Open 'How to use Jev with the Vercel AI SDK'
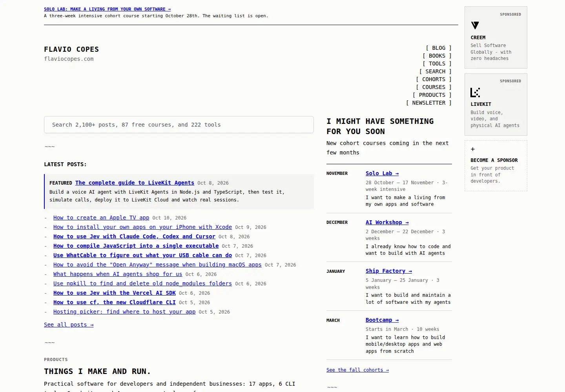 click(x=115, y=293)
